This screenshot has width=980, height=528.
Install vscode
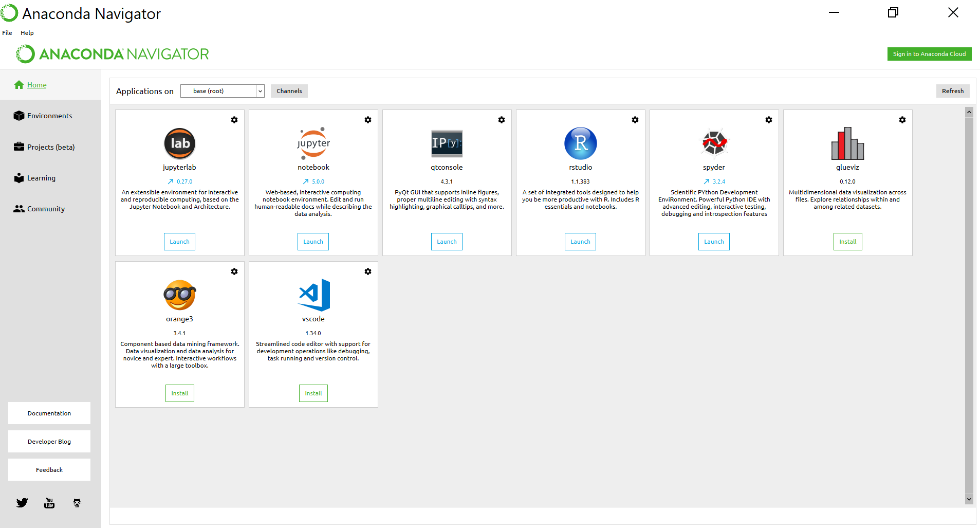tap(313, 393)
